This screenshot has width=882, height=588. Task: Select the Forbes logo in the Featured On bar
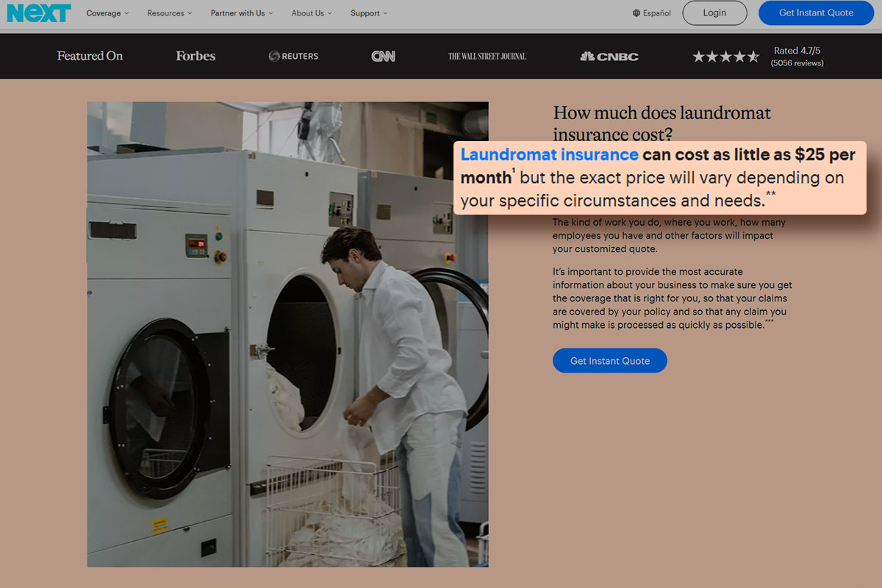tap(195, 56)
